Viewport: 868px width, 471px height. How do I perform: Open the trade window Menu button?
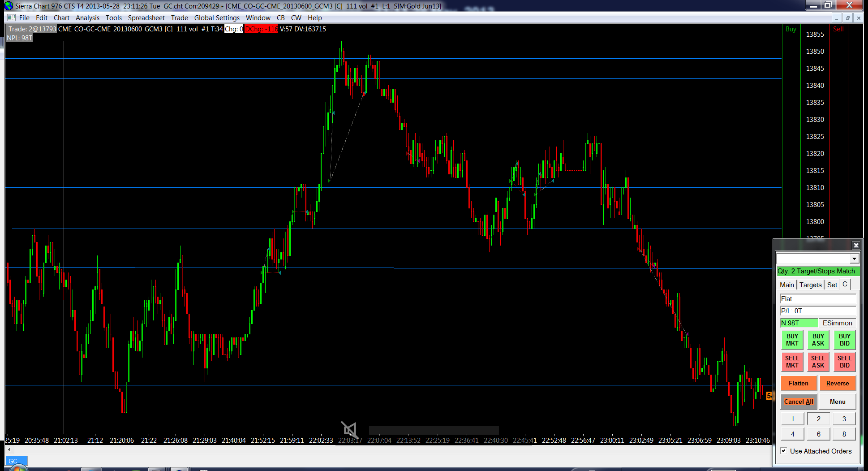[x=838, y=402]
